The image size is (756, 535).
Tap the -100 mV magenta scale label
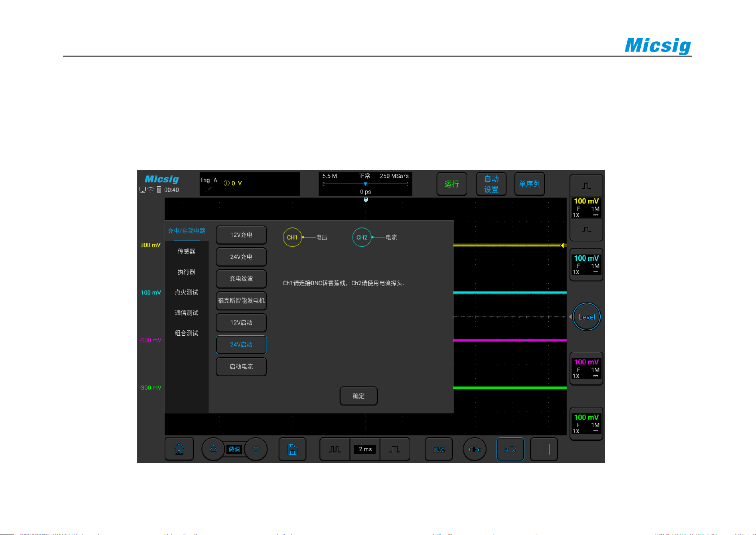tap(150, 340)
